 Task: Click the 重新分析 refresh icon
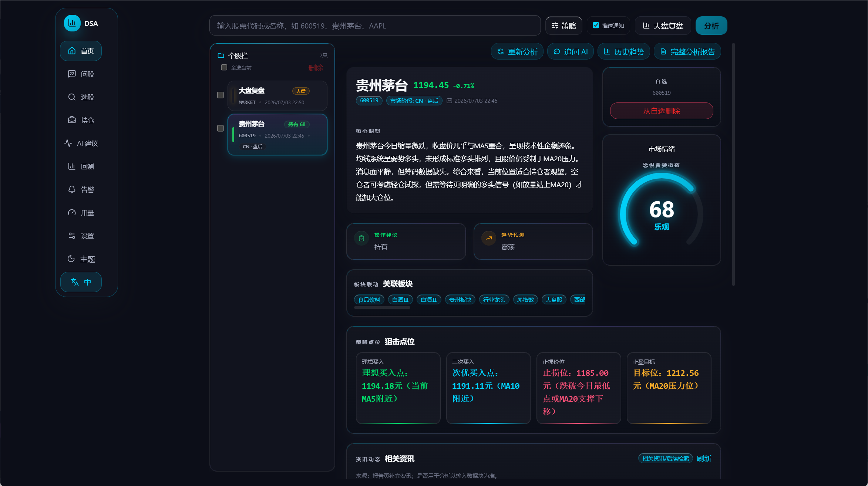[x=501, y=52]
